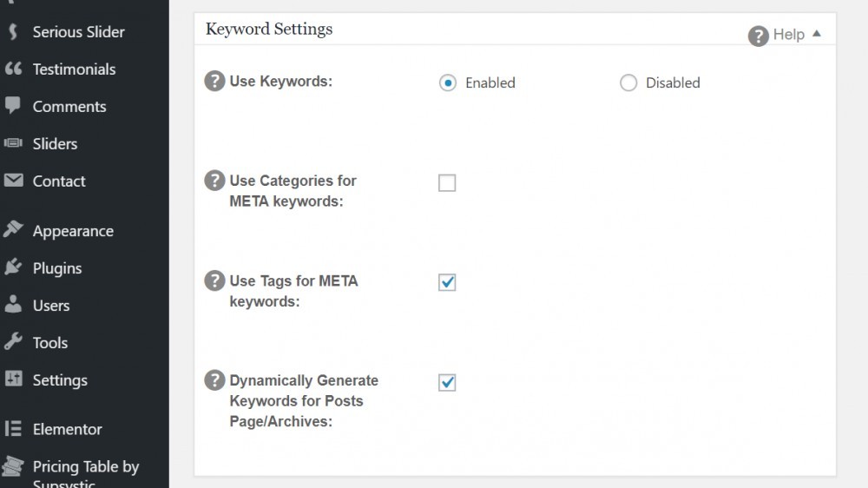
Task: Click the Tools wrench icon
Action: coord(13,341)
